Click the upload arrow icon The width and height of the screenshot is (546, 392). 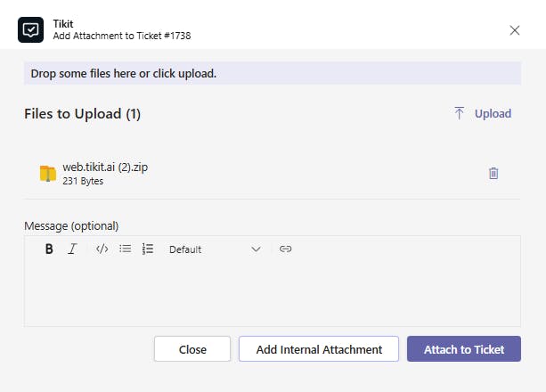(460, 113)
